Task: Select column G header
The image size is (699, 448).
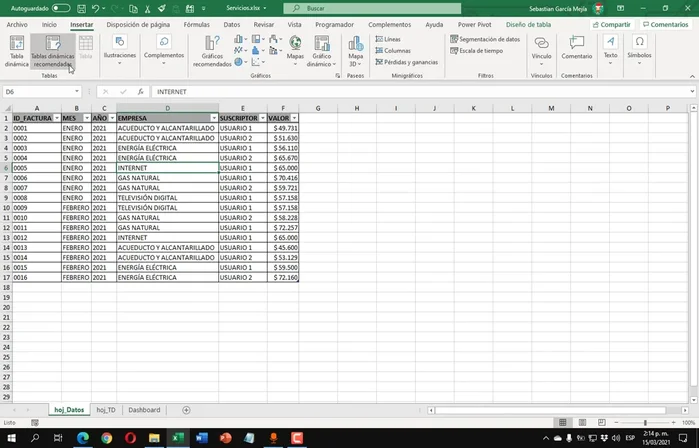Action: tap(318, 108)
